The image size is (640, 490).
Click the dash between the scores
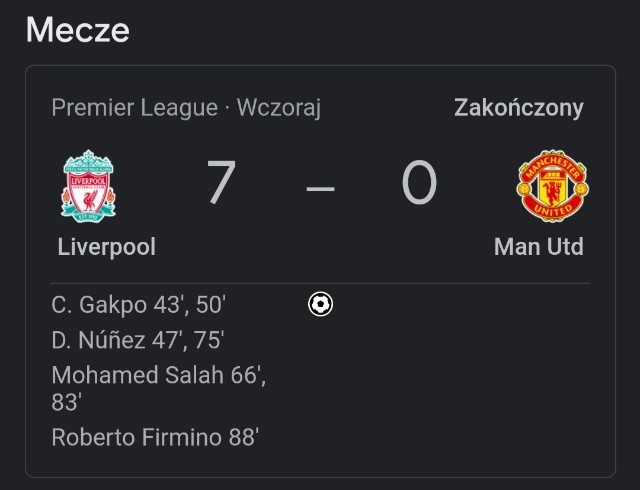321,187
